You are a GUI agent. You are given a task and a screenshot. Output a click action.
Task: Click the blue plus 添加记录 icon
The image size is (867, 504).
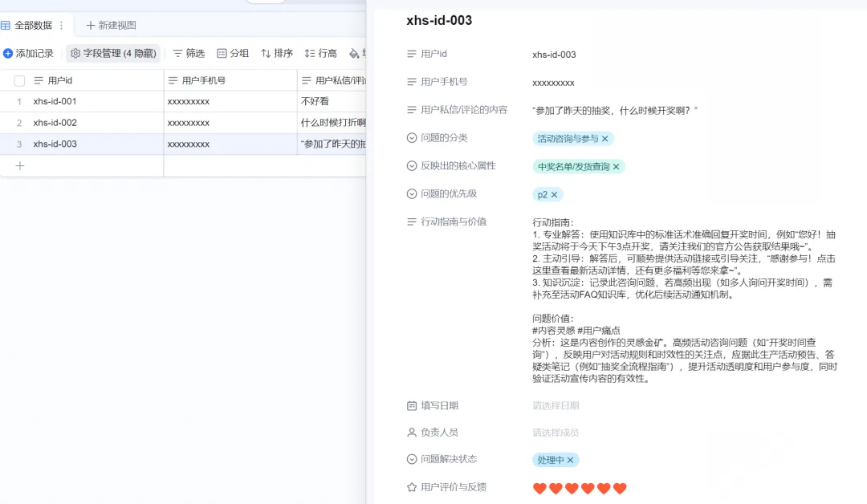click(x=8, y=54)
